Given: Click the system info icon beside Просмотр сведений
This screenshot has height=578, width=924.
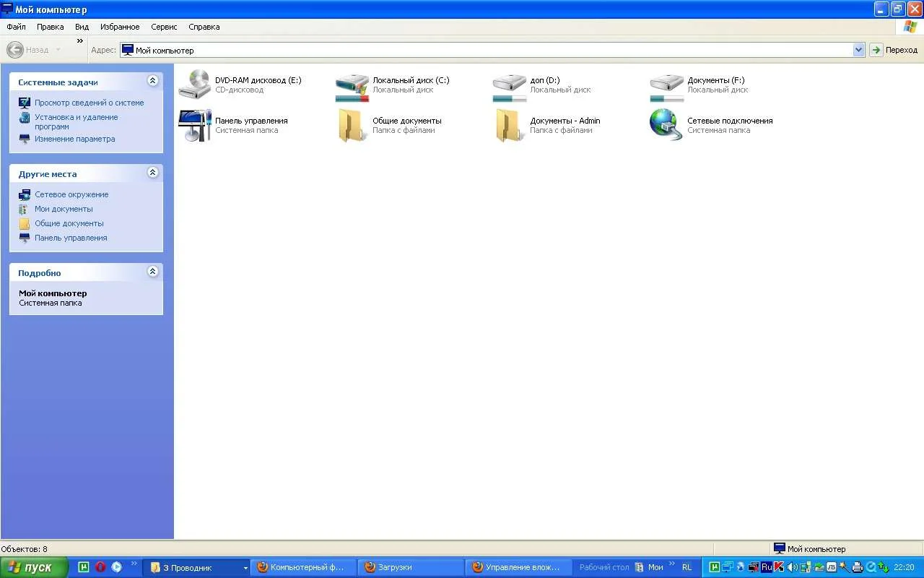Looking at the screenshot, I should coord(25,103).
